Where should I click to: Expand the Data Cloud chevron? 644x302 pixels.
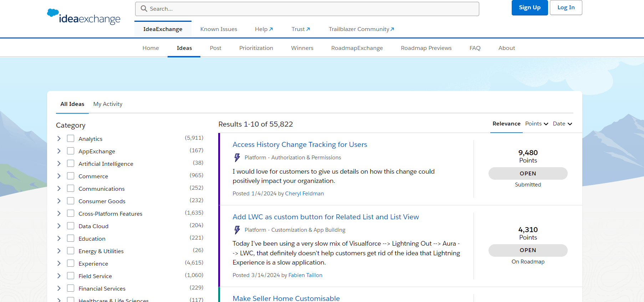click(x=59, y=226)
